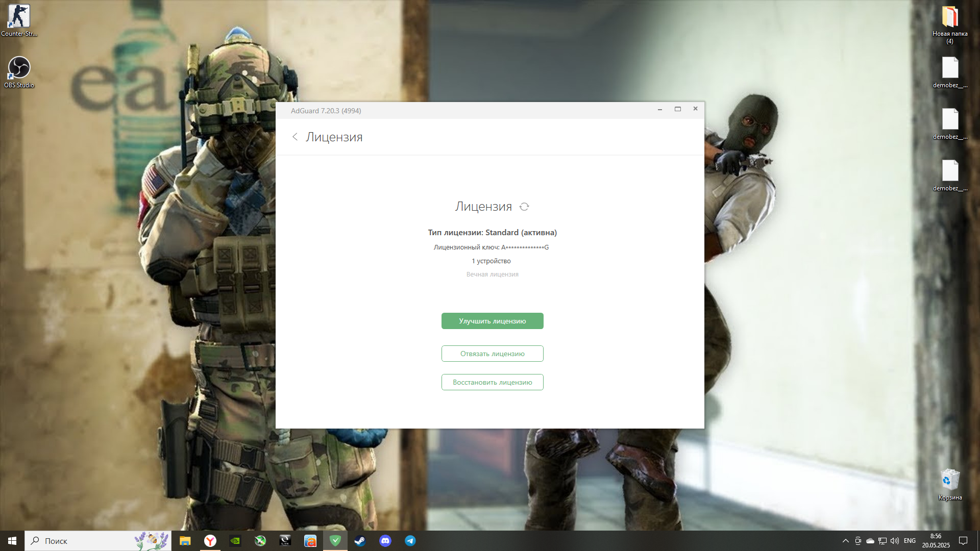Show hidden system tray icons
Viewport: 980px width, 551px height.
click(845, 541)
